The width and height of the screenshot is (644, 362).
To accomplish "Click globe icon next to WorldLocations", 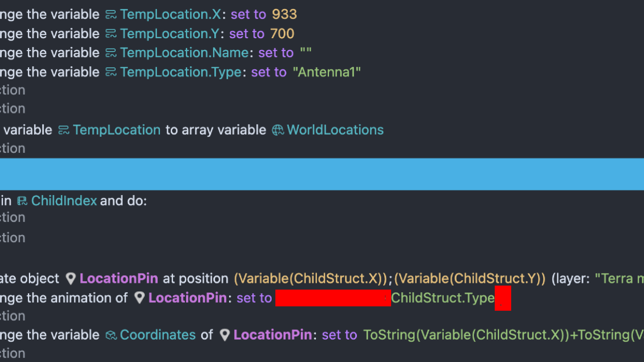I will [278, 130].
